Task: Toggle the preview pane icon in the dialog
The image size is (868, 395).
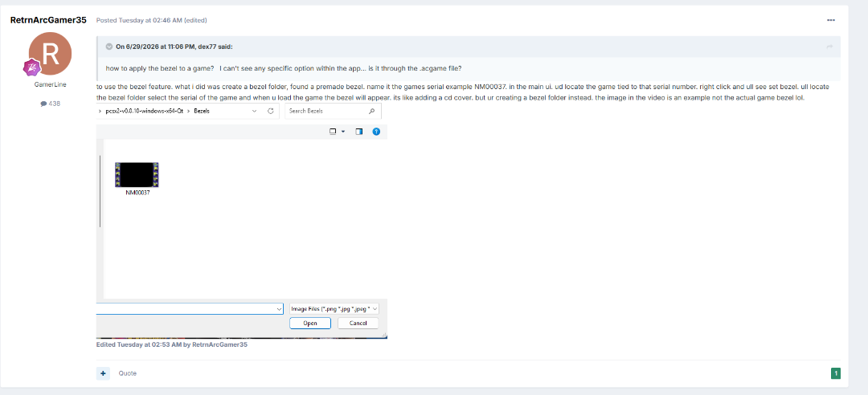Action: tap(358, 132)
